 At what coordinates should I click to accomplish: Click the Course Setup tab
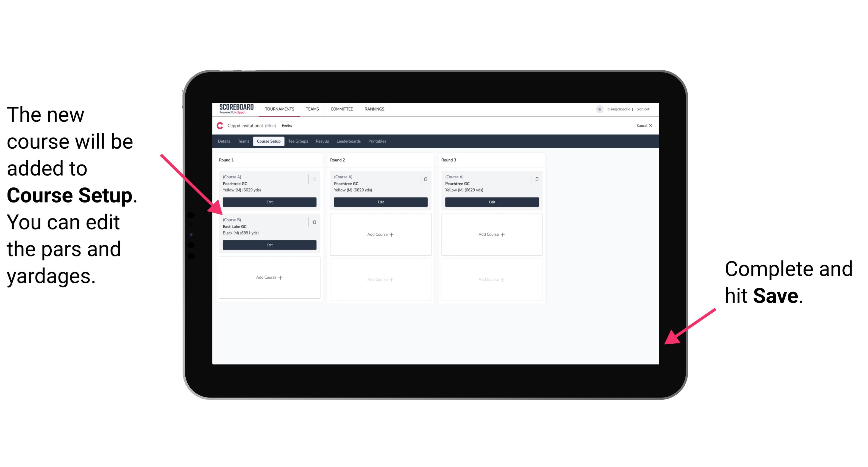[268, 142]
